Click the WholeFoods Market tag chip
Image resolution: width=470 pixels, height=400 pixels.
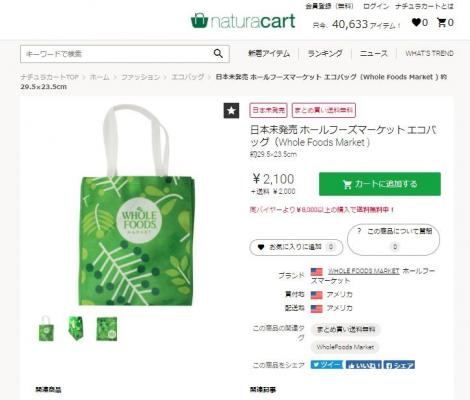(x=345, y=347)
